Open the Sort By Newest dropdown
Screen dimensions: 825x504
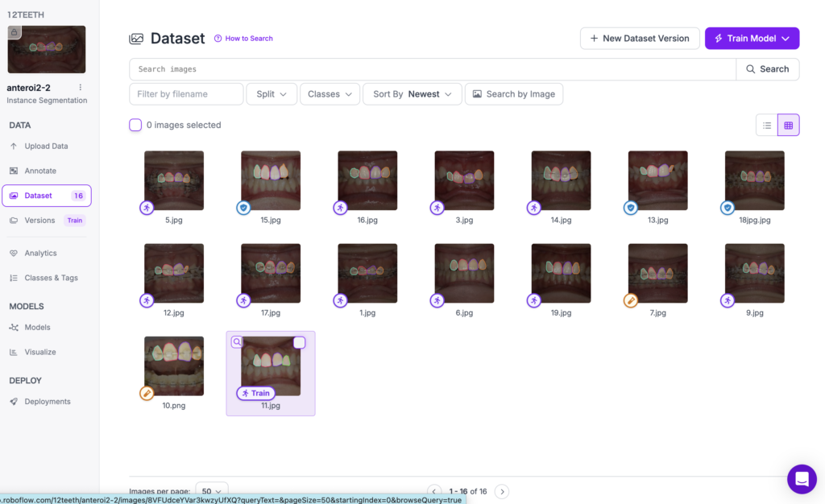(412, 94)
